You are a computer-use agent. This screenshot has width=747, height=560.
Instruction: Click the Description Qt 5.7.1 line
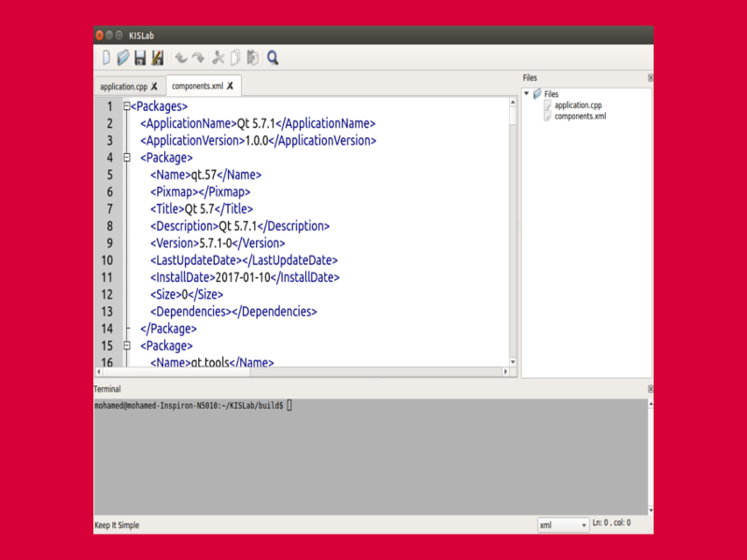[240, 226]
